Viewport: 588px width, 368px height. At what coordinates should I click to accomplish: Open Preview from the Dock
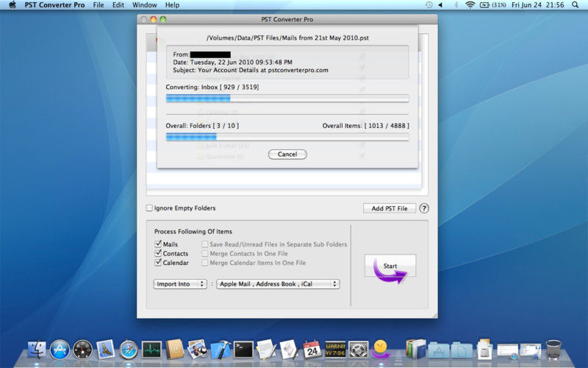(197, 350)
